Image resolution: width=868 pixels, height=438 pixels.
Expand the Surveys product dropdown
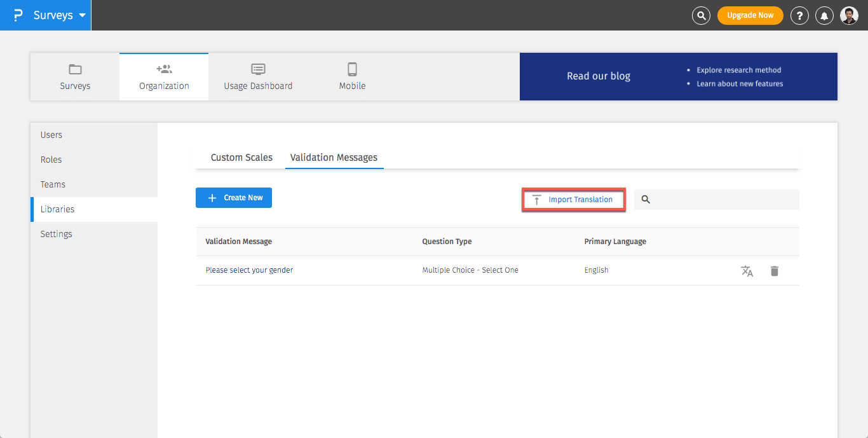point(82,15)
